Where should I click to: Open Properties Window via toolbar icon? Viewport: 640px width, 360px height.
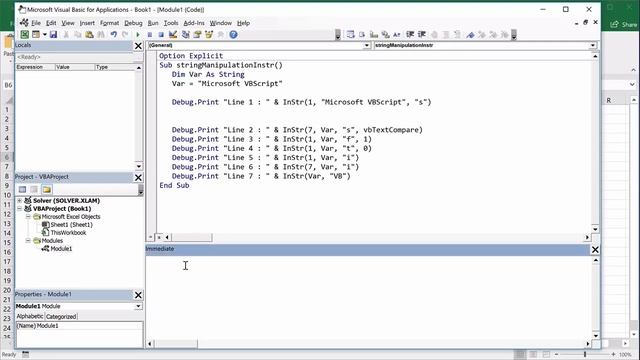pos(198,35)
